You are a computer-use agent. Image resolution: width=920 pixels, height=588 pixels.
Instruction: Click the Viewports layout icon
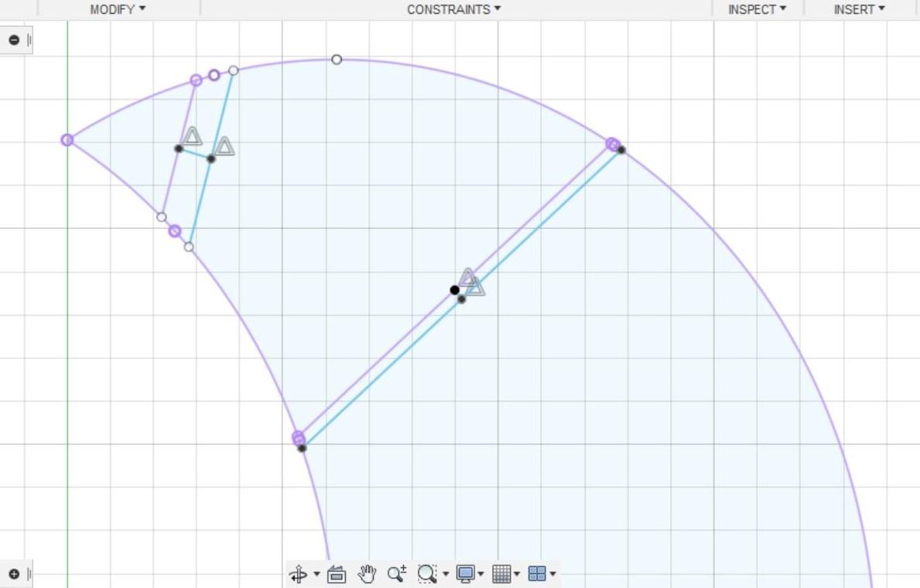(x=537, y=573)
